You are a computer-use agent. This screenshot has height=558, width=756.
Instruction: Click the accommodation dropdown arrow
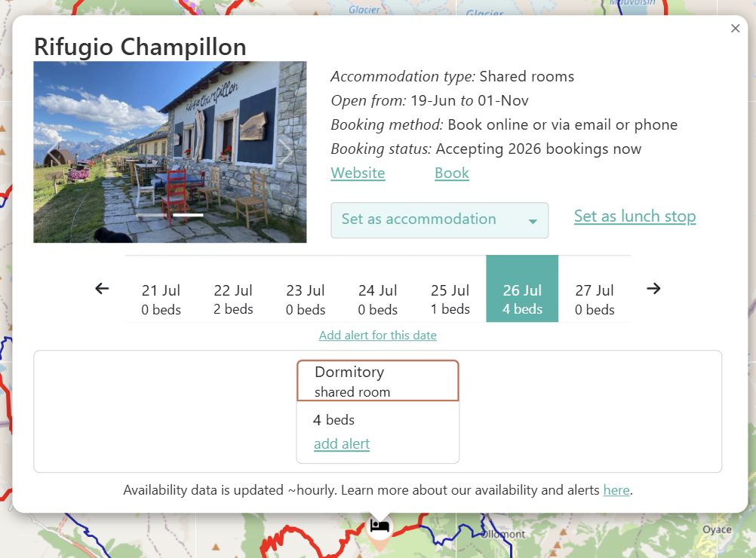tap(533, 221)
